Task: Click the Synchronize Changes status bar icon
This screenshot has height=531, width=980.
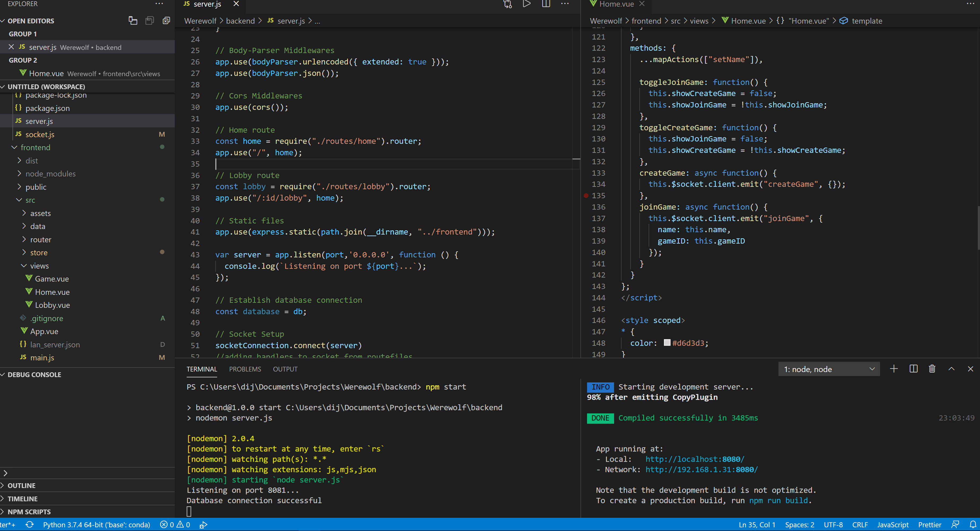Action: click(29, 525)
